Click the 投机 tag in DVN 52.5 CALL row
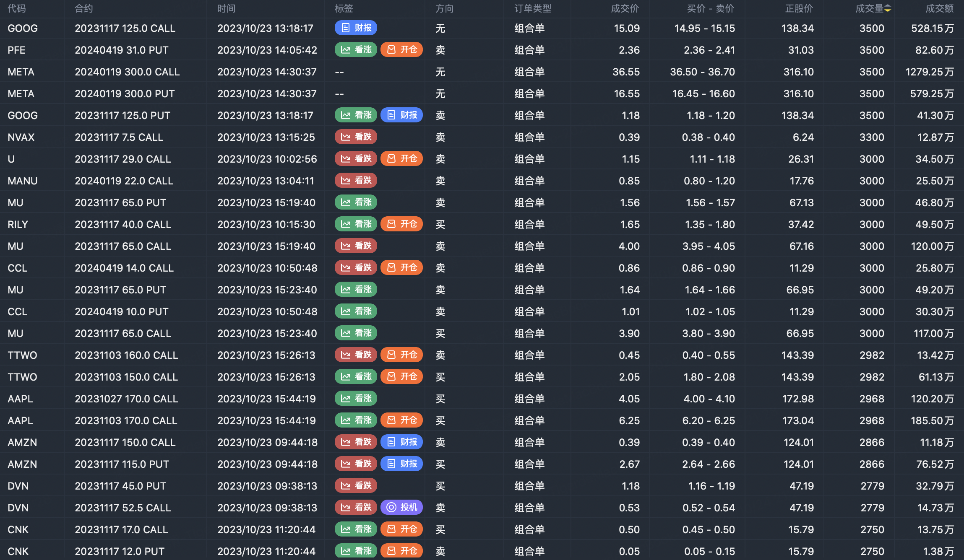Screen dimensions: 964x560 pyautogui.click(x=401, y=507)
